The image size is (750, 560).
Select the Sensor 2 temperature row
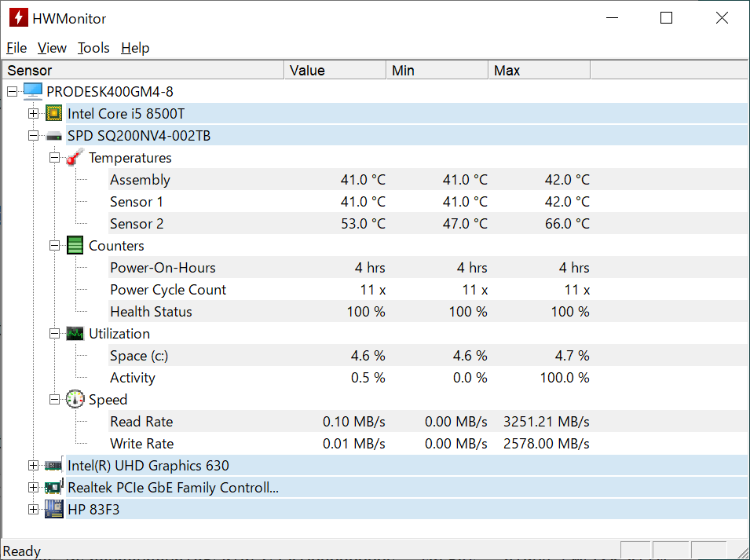click(137, 224)
